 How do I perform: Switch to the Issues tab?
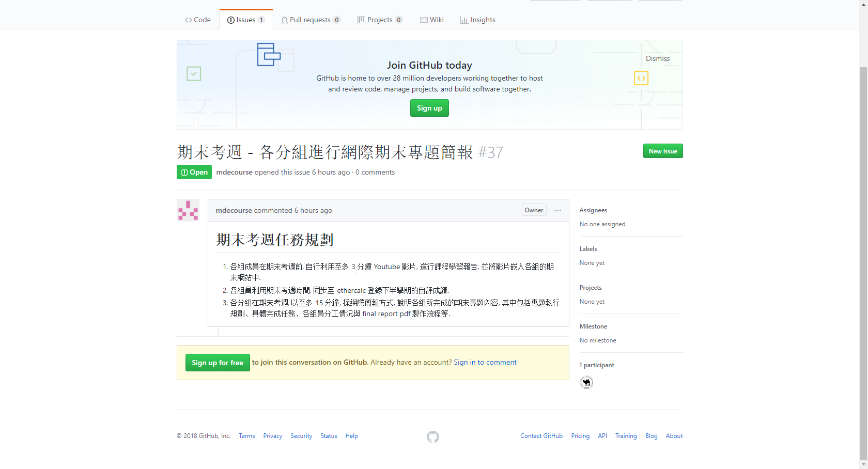pyautogui.click(x=246, y=20)
